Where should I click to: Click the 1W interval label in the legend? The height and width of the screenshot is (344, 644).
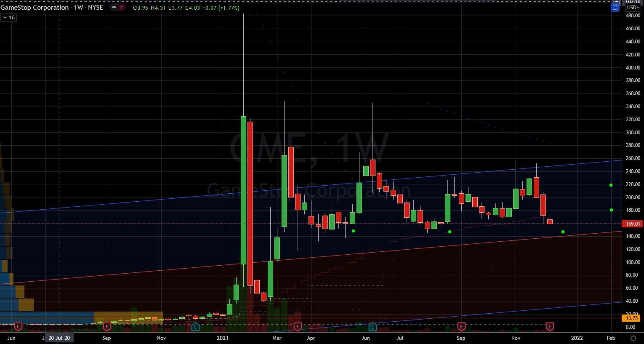click(x=79, y=8)
